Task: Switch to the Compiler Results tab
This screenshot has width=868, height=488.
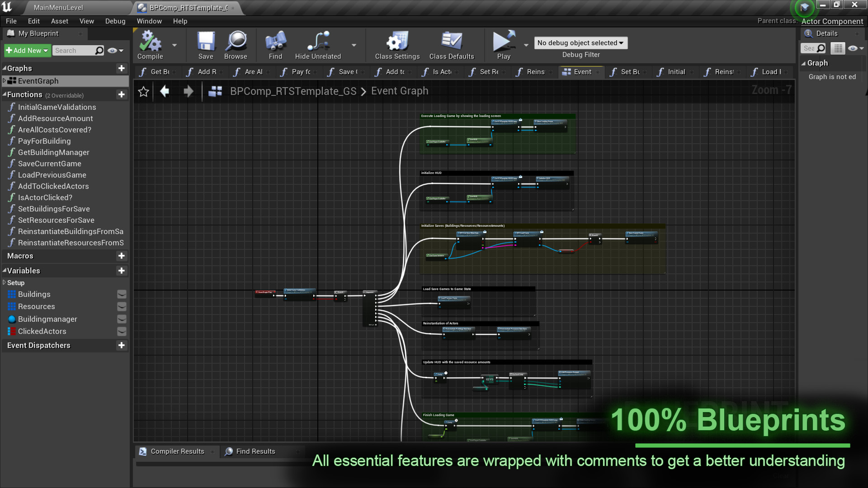Action: click(177, 451)
